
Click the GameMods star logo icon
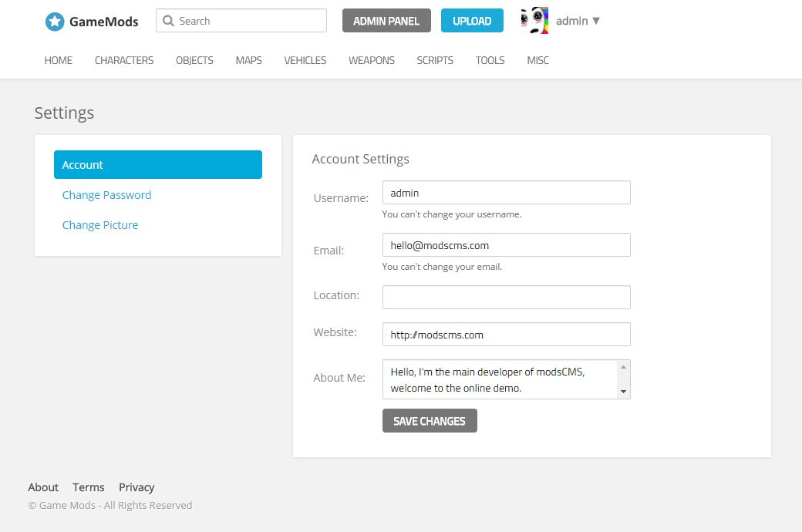click(x=55, y=22)
